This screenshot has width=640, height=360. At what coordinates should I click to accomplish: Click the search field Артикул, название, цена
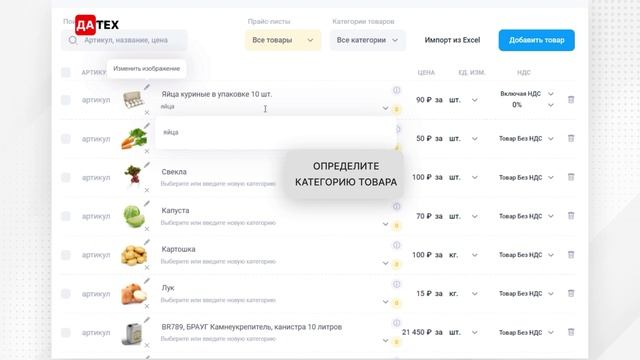click(124, 40)
